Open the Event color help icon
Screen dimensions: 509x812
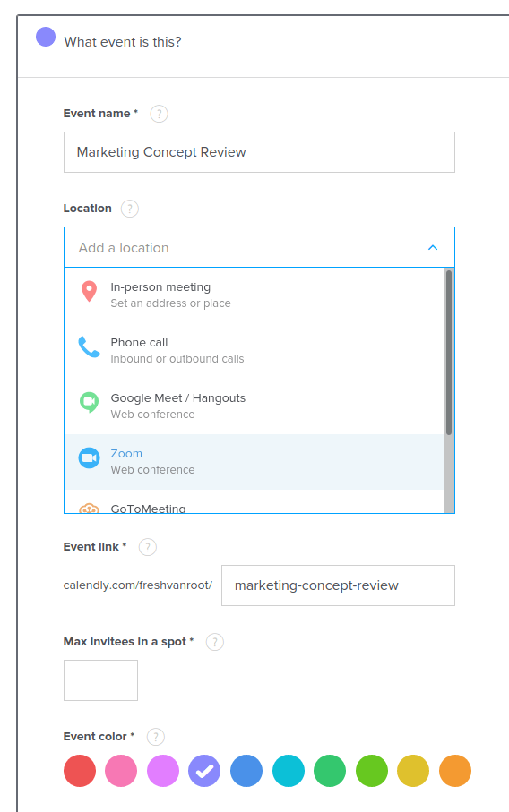[156, 737]
